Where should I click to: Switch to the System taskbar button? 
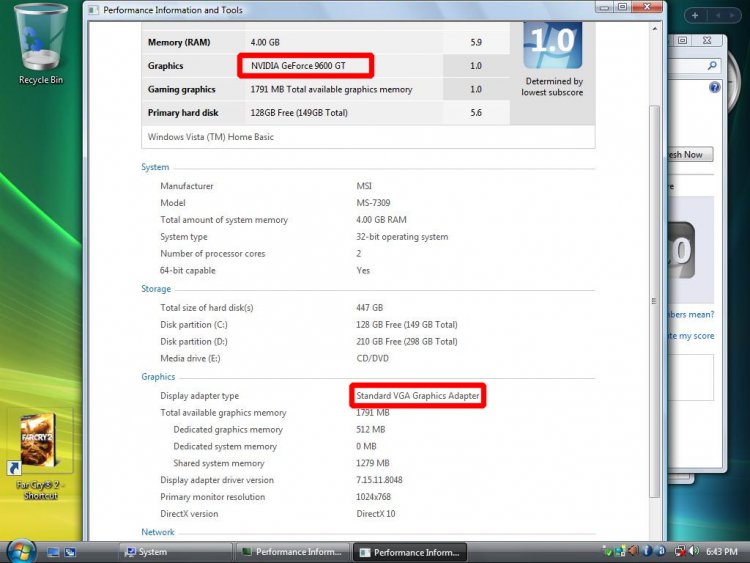pyautogui.click(x=175, y=552)
